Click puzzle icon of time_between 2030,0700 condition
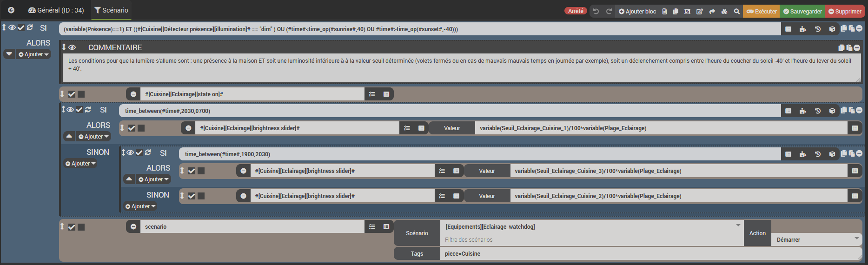 pos(803,111)
